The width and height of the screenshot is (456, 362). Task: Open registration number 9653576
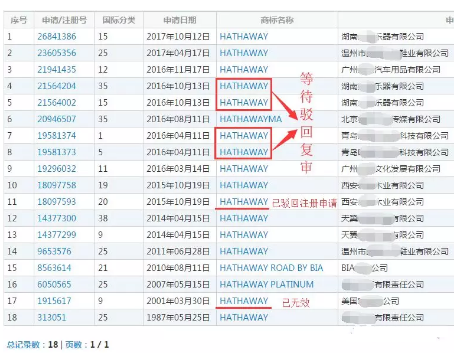point(54,251)
